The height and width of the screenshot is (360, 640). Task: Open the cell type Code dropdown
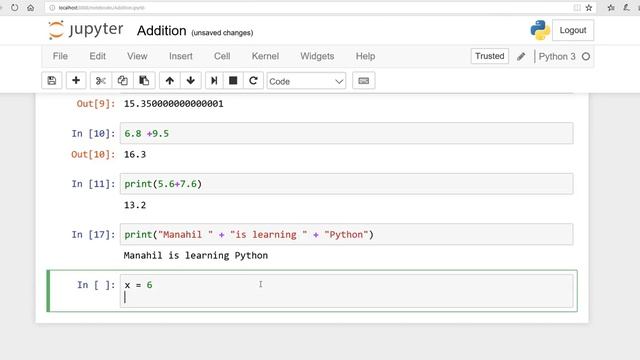point(306,81)
